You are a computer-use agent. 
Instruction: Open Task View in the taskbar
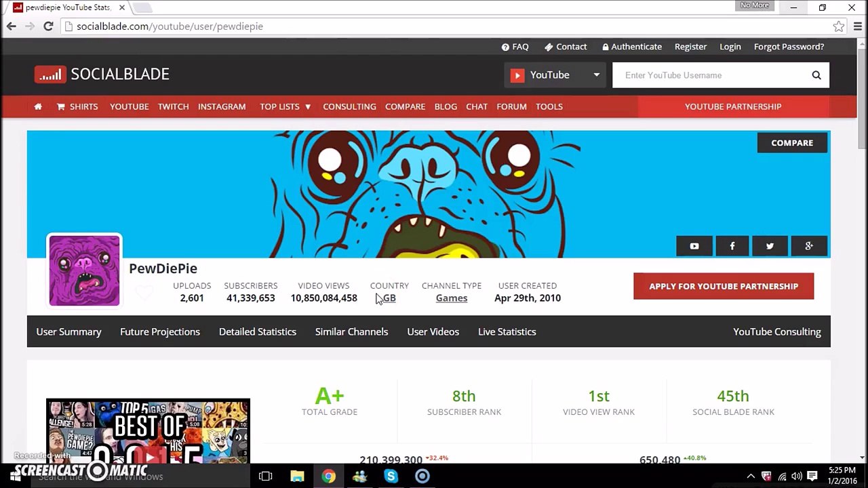coord(266,476)
